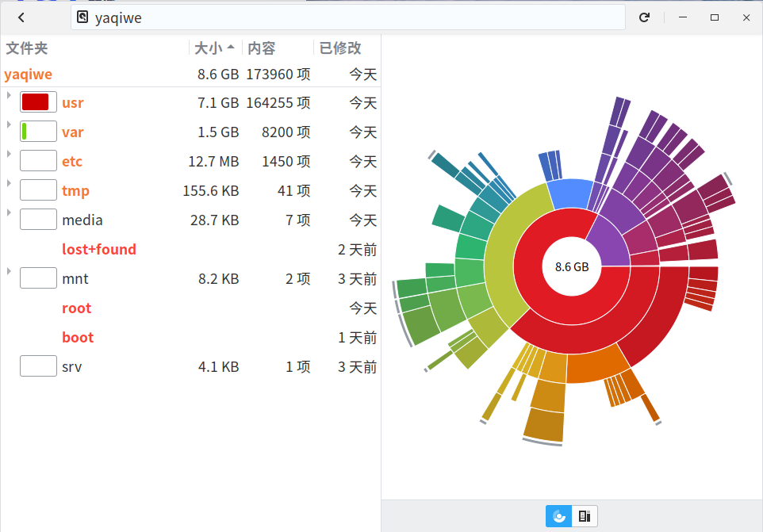
Task: Select the var folder name
Action: 72,132
